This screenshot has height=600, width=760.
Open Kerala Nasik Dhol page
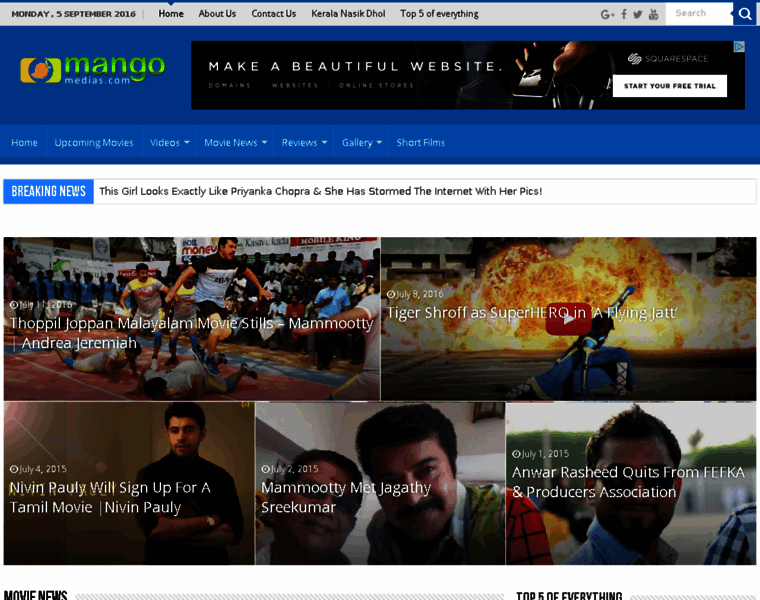tap(348, 14)
